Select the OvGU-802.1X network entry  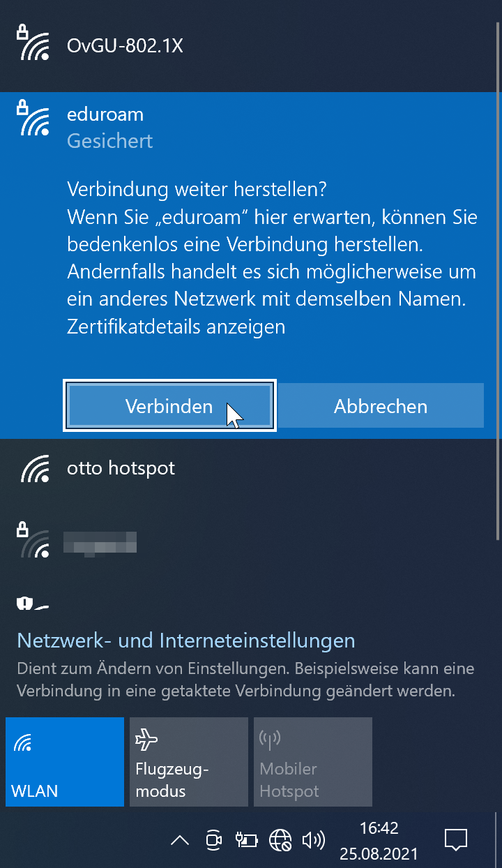251,46
